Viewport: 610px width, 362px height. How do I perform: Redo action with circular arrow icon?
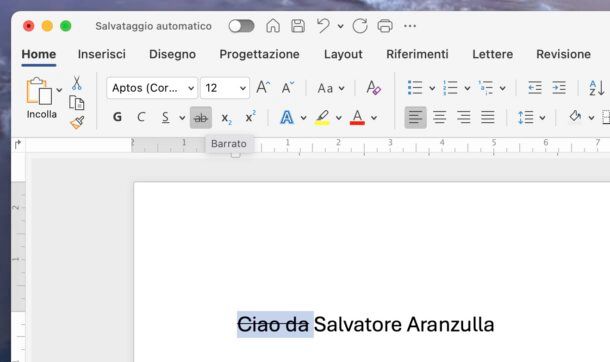[360, 26]
